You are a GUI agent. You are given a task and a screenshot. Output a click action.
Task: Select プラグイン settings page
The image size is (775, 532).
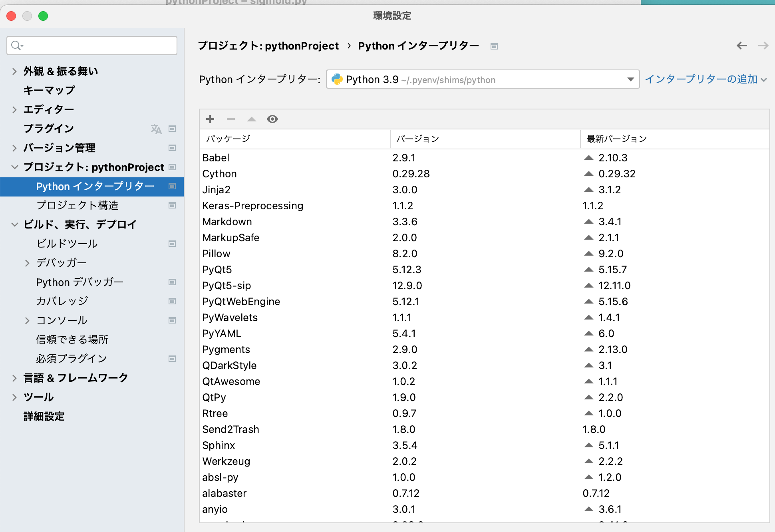click(49, 129)
